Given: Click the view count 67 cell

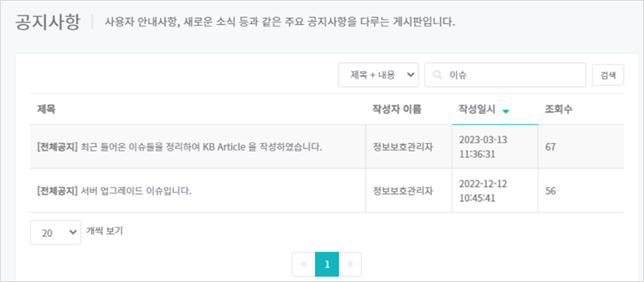Looking at the screenshot, I should point(551,147).
